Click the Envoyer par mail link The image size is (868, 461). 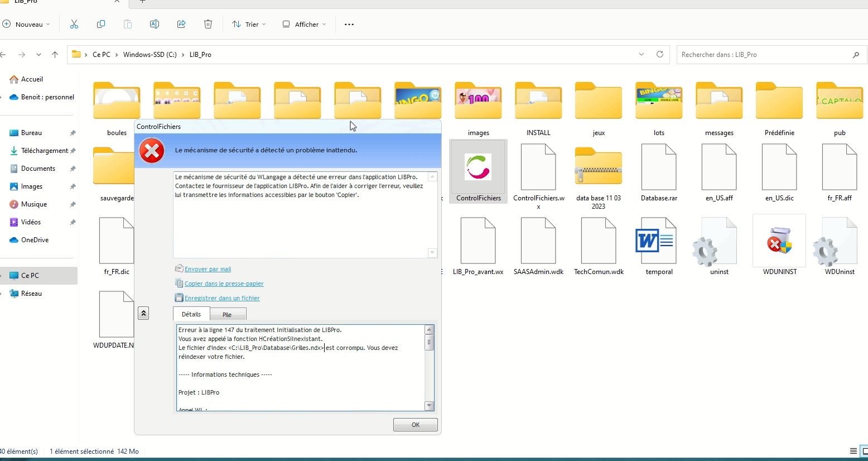(208, 269)
